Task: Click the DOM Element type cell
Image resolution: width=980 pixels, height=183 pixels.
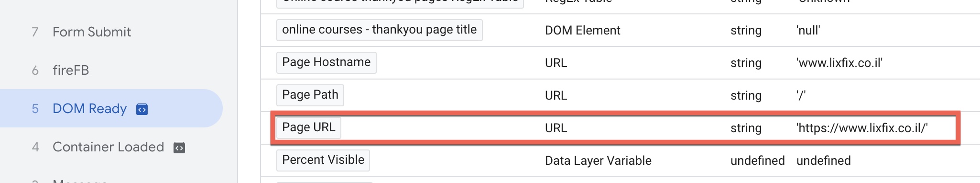Action: [582, 30]
